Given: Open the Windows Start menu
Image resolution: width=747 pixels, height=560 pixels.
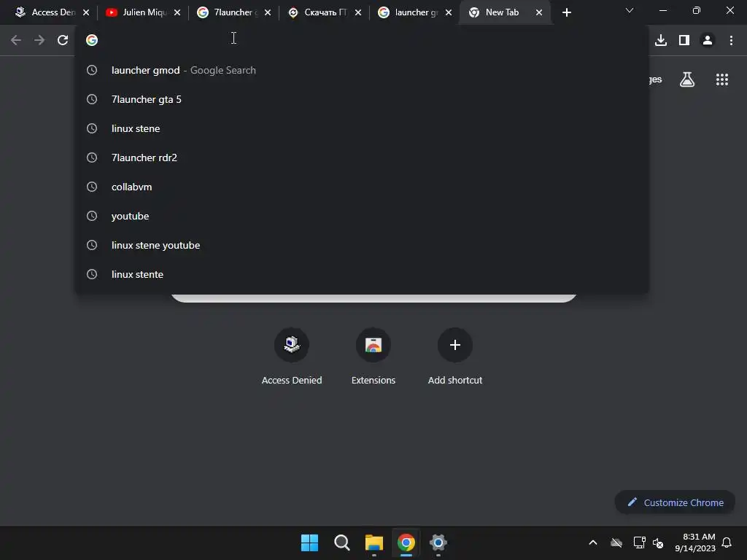Looking at the screenshot, I should [309, 542].
